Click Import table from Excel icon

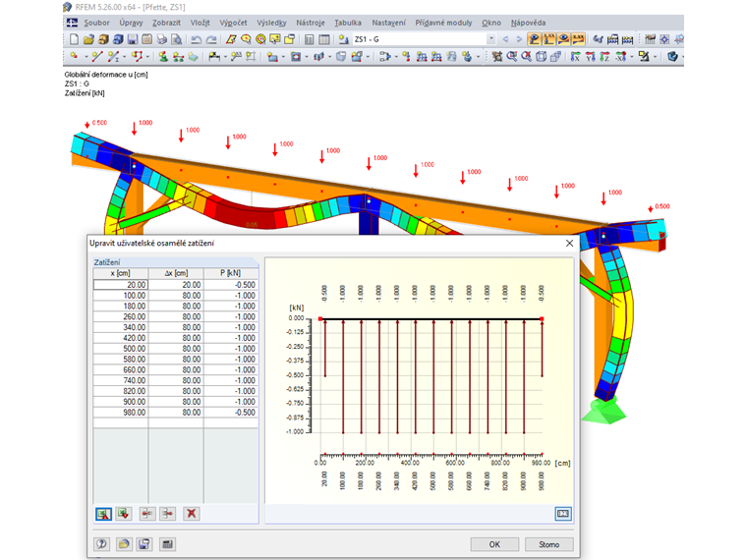124,513
